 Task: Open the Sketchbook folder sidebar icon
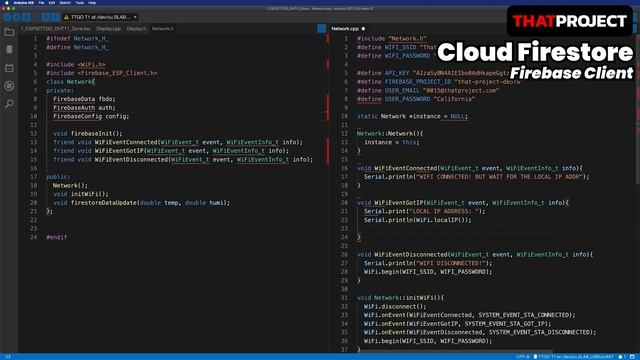[x=9, y=32]
